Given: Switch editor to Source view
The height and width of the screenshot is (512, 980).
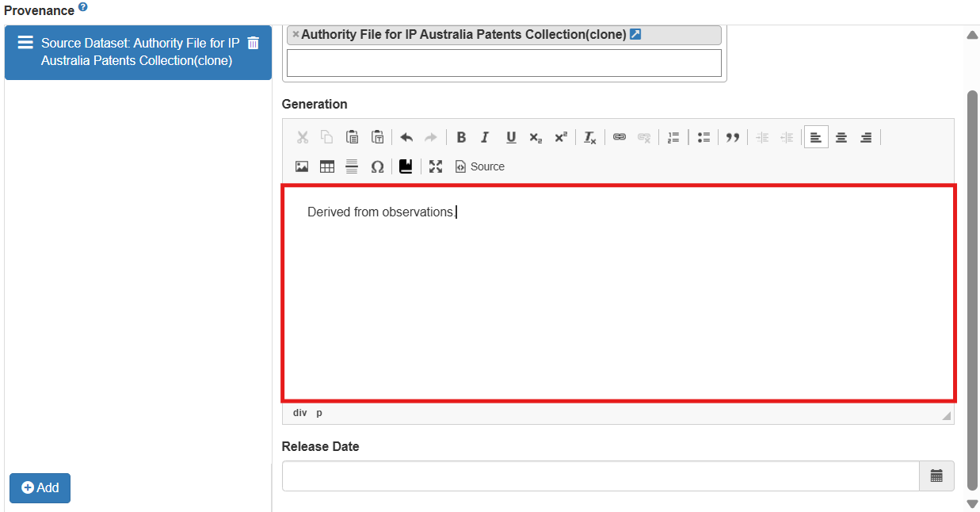Looking at the screenshot, I should pyautogui.click(x=480, y=166).
